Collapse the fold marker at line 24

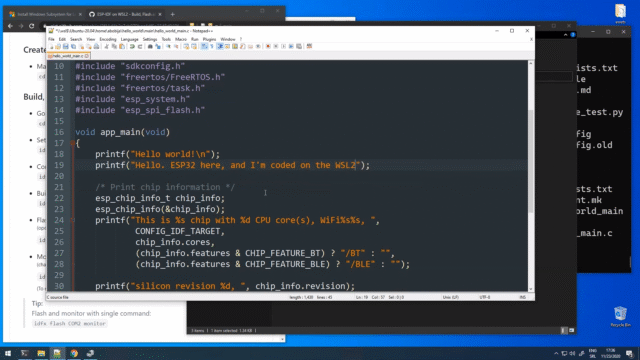72,220
